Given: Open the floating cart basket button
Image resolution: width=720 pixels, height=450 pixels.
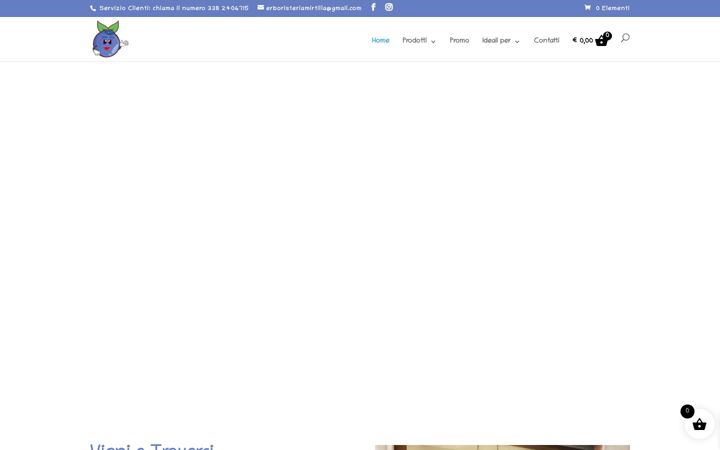Looking at the screenshot, I should coord(699,424).
